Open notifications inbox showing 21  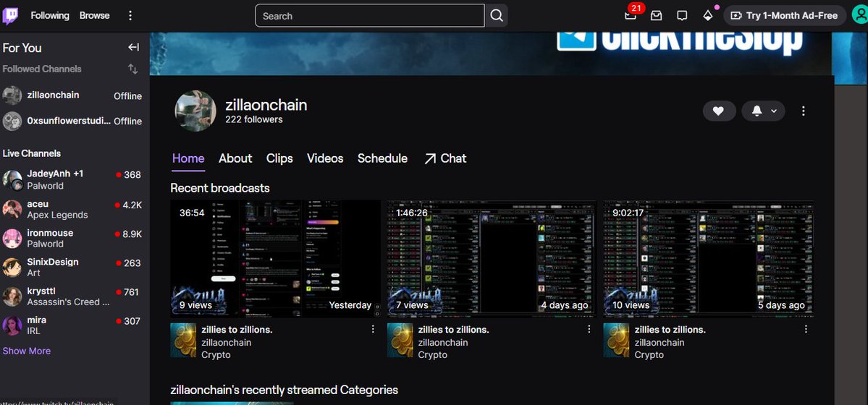click(631, 15)
